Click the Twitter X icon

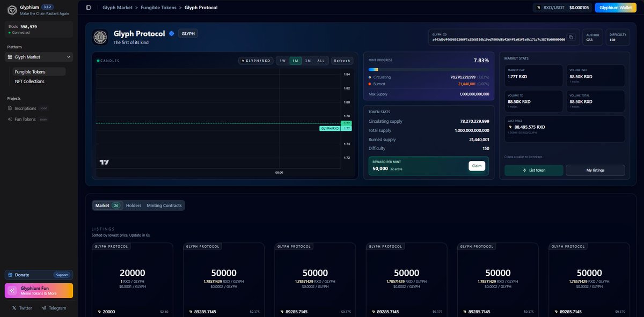click(14, 308)
